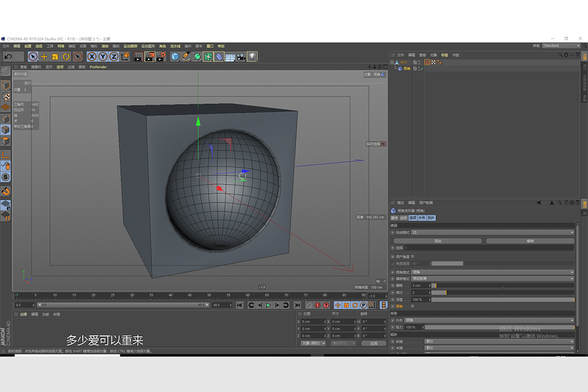Click the 添加 button

437,241
